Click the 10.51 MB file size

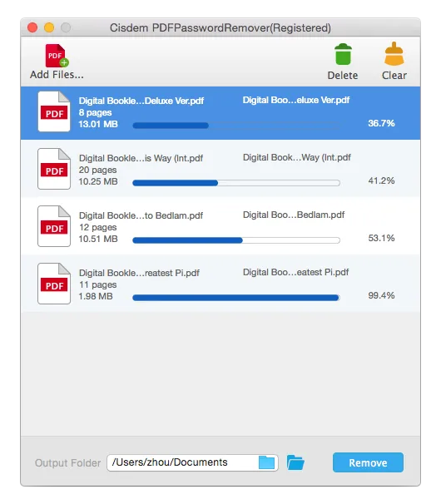(98, 239)
